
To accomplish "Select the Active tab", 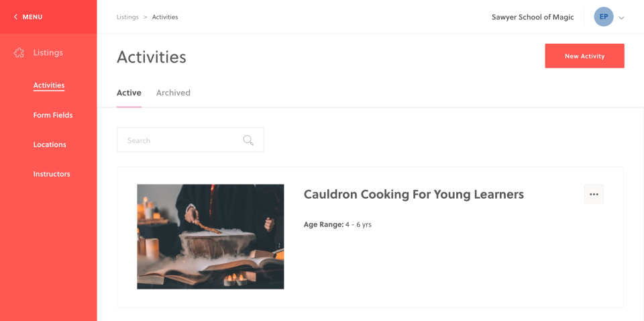I will point(129,93).
